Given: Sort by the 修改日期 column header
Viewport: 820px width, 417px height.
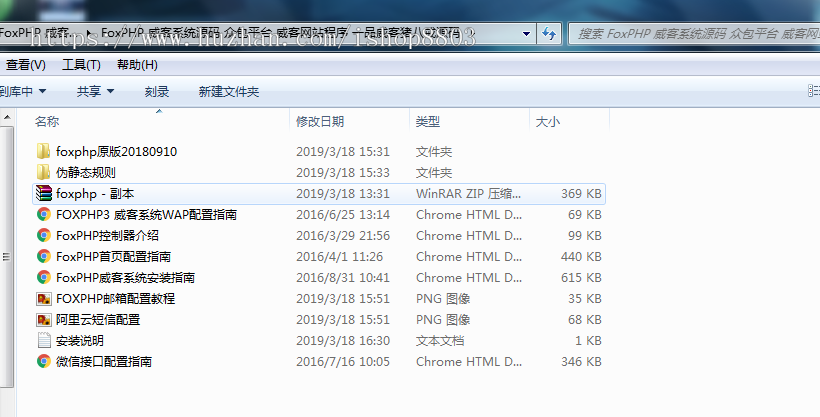Looking at the screenshot, I should tap(349, 121).
